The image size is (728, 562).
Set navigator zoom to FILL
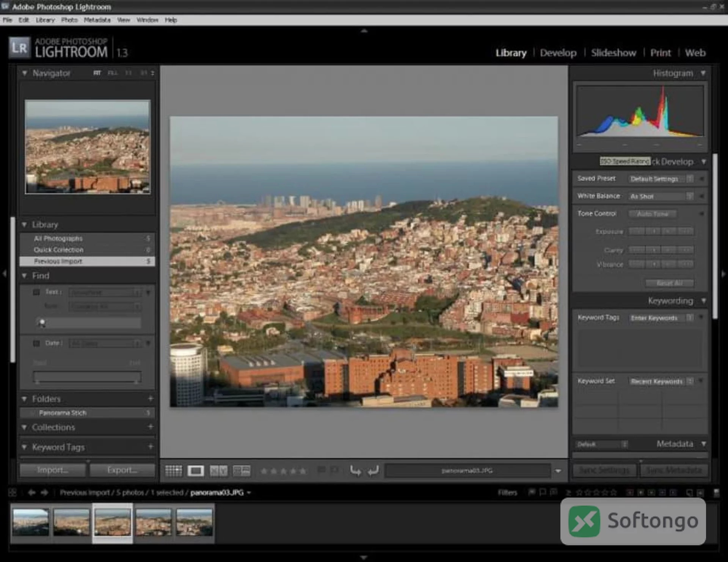click(x=113, y=73)
